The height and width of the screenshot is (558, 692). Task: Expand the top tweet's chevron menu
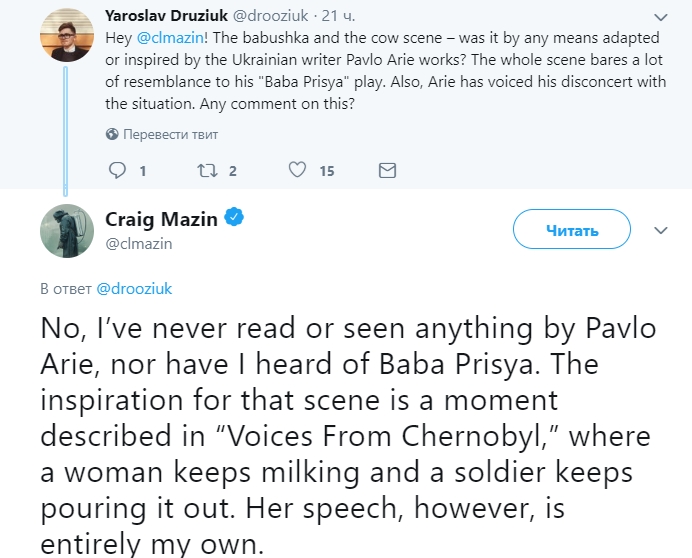(660, 17)
